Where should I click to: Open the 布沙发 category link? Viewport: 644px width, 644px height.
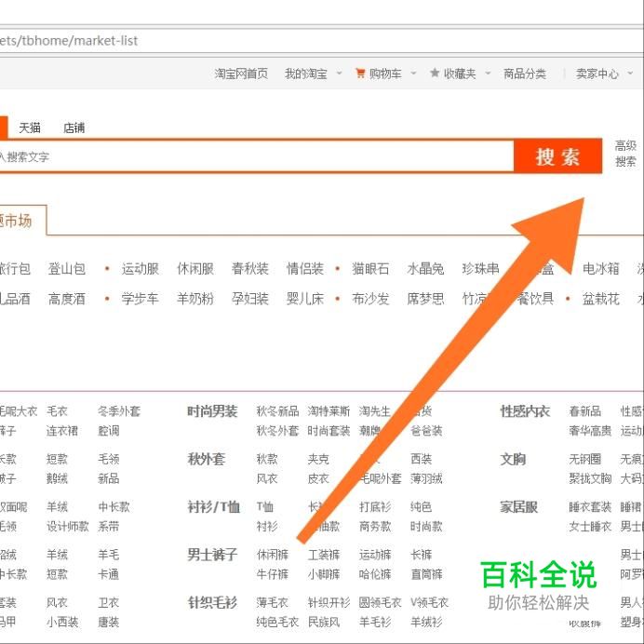370,299
